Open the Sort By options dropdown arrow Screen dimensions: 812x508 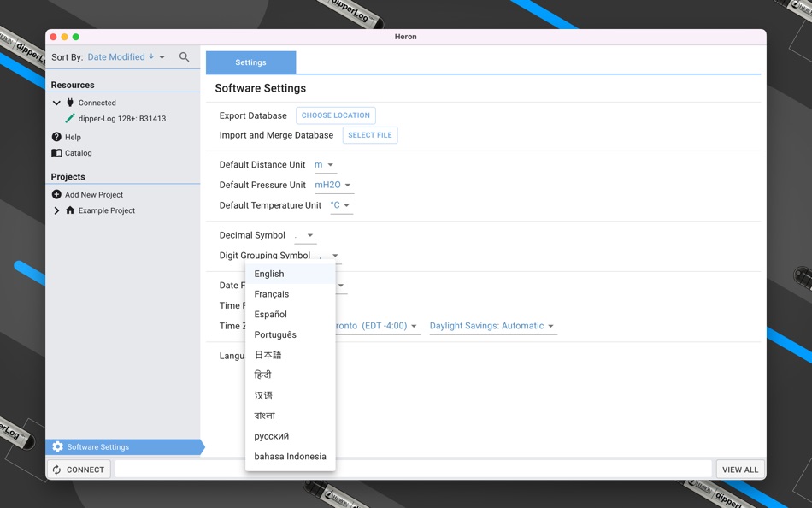pyautogui.click(x=162, y=57)
